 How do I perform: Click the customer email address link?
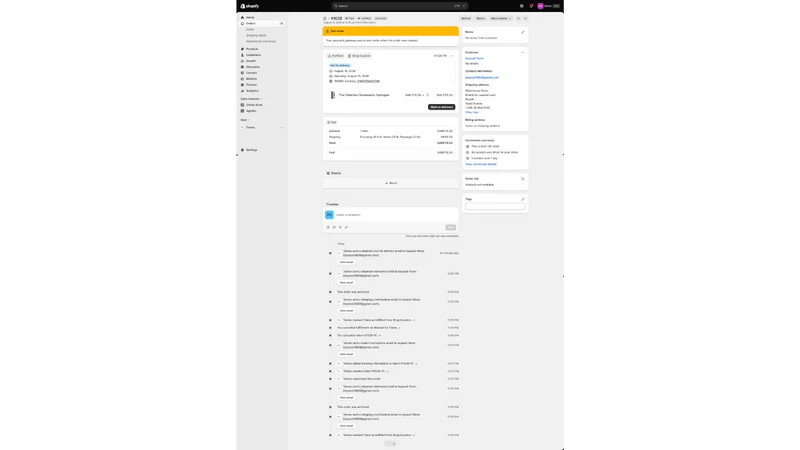482,78
